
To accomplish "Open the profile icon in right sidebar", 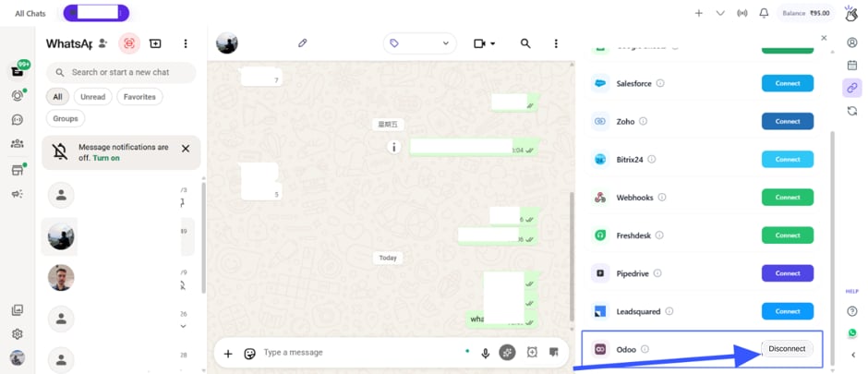I will (852, 42).
